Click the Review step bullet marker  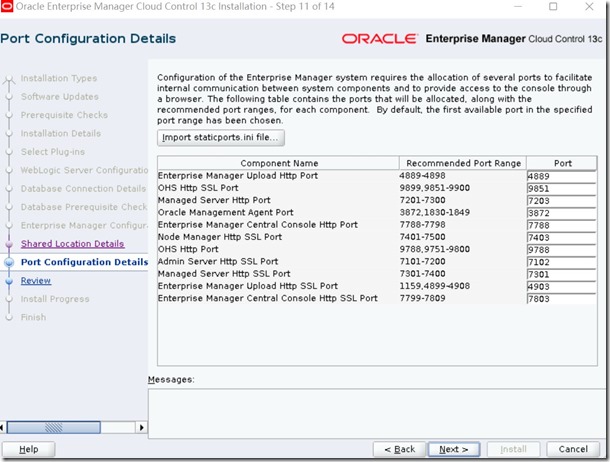(9, 281)
